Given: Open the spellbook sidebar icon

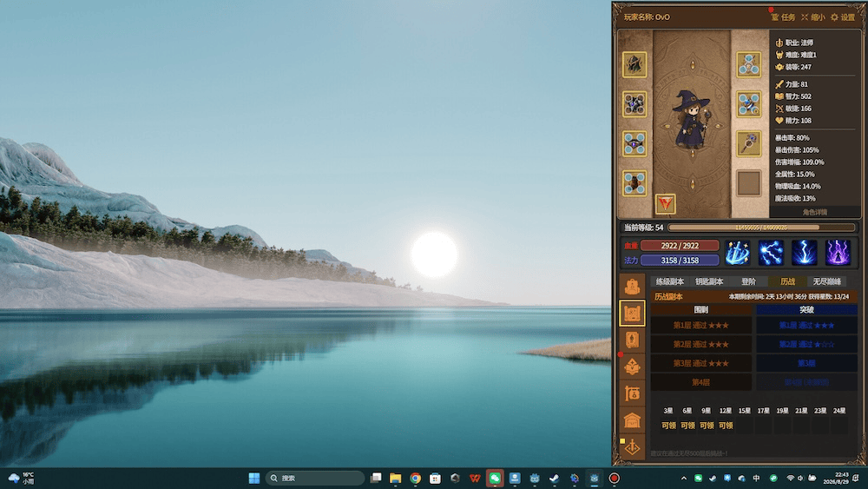Looking at the screenshot, I should [x=632, y=340].
